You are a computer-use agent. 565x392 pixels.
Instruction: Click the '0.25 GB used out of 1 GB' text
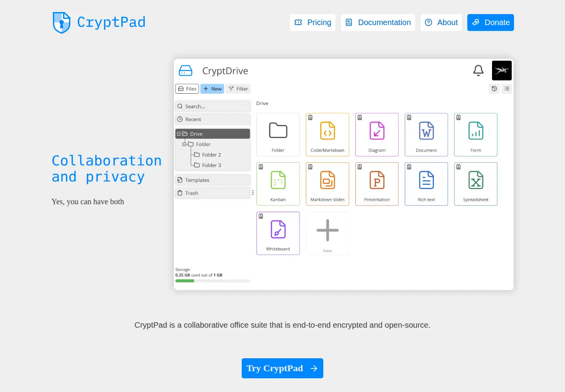(199, 275)
